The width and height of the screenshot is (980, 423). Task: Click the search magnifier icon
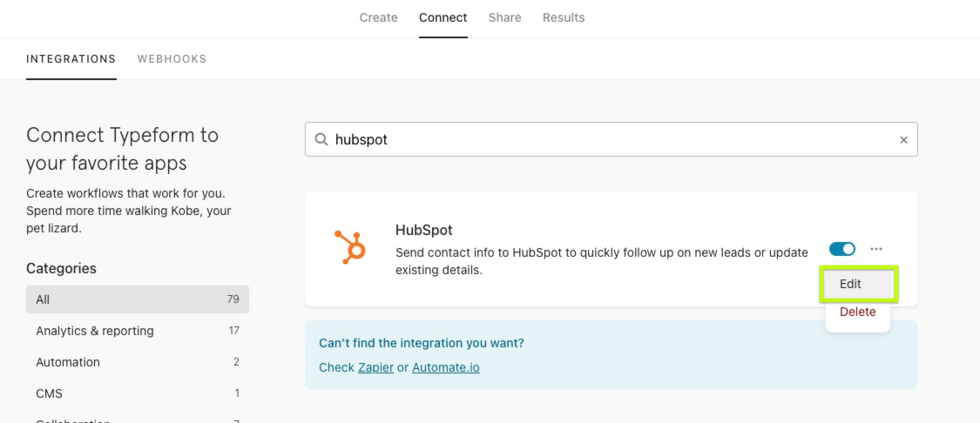[321, 139]
